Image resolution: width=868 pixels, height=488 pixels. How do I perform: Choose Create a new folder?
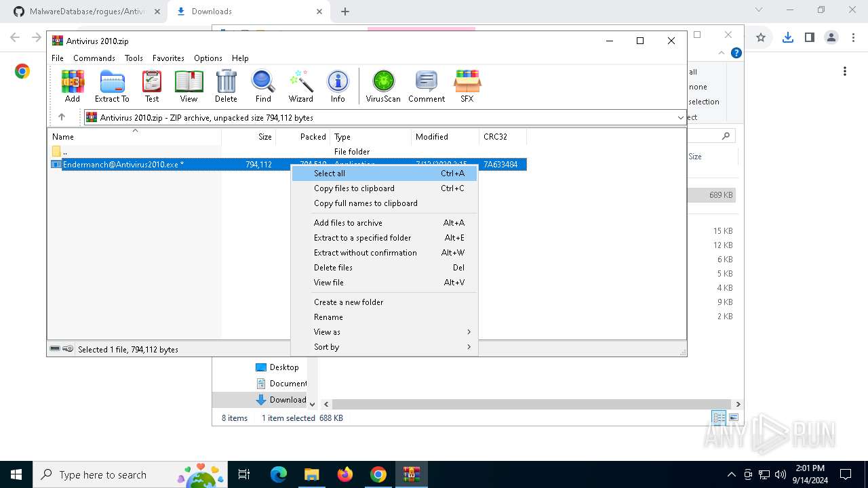(x=384, y=302)
